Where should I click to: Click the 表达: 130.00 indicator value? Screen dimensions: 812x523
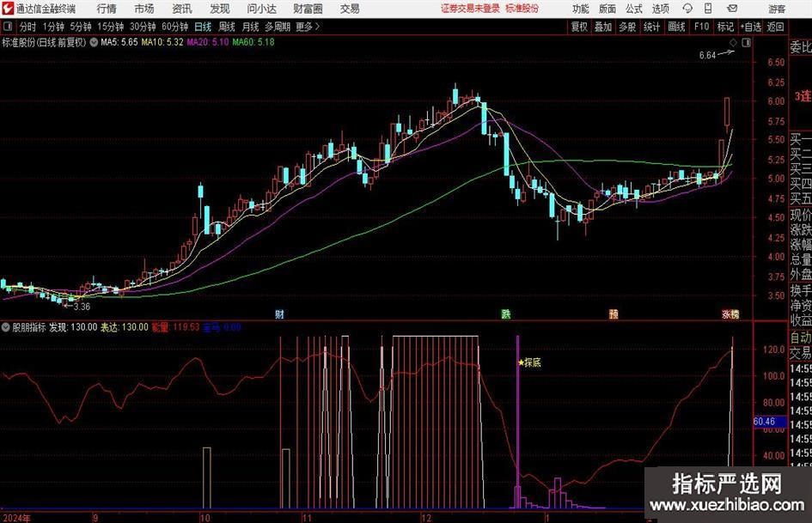click(x=125, y=327)
